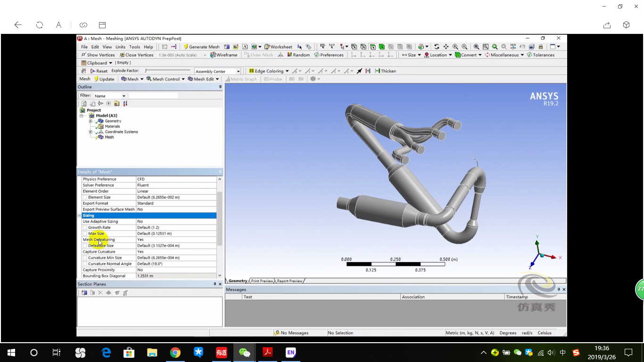
Task: Open the File menu
Action: (84, 47)
